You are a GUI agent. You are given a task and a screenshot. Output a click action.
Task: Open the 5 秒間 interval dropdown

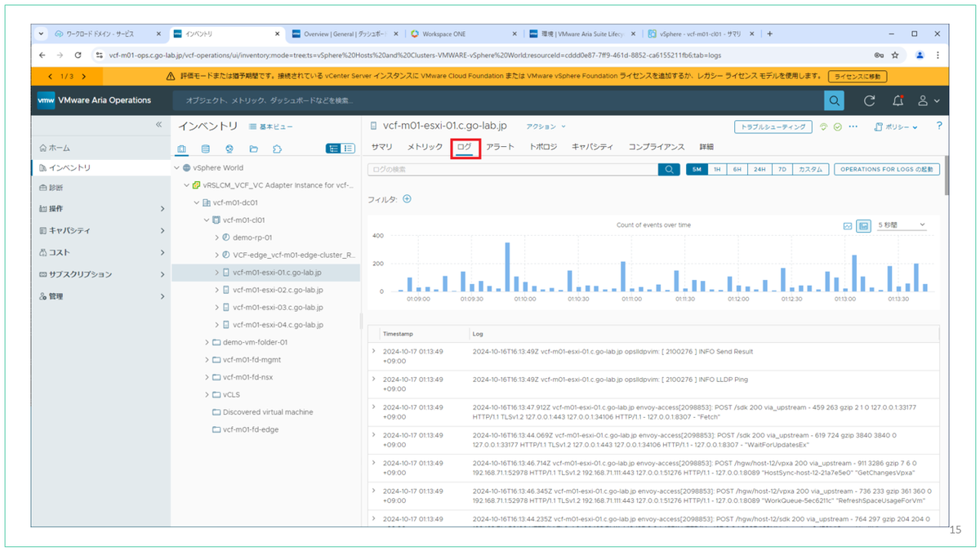tap(902, 224)
